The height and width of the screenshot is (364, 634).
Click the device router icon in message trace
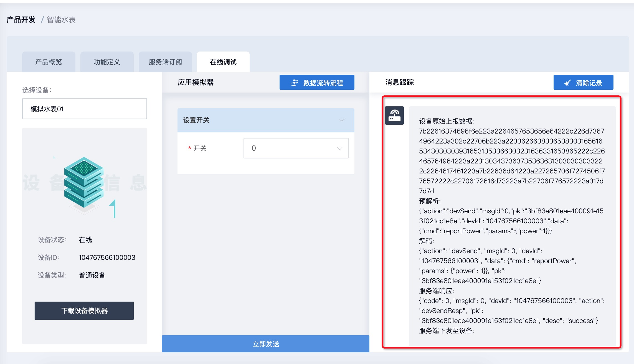coord(394,116)
